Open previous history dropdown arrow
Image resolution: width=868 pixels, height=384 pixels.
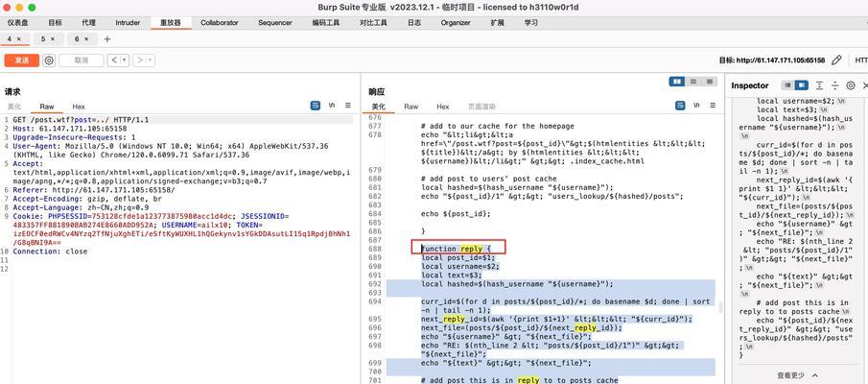(125, 60)
